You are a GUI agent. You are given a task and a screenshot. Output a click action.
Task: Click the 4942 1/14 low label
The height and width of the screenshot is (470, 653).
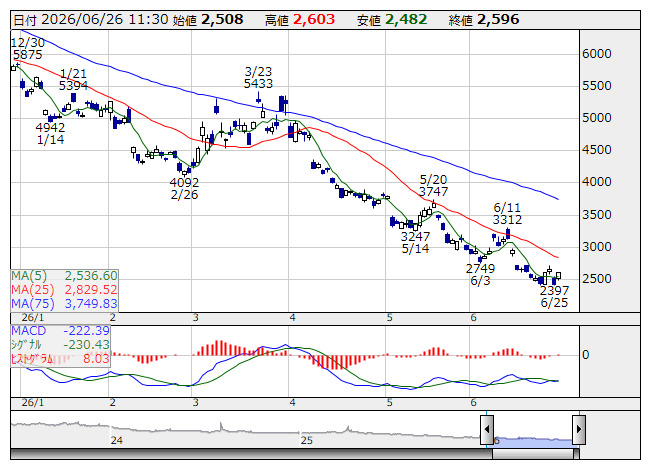tap(50, 134)
